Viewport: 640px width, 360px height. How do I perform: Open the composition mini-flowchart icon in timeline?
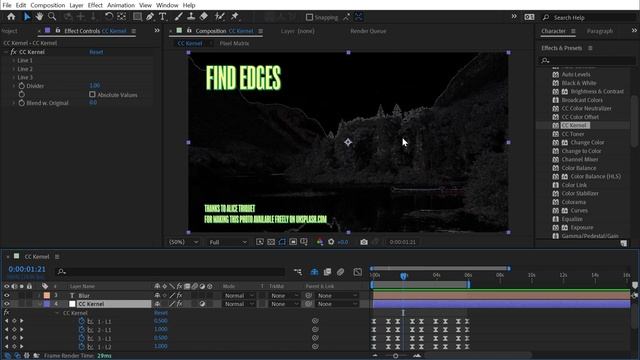click(298, 272)
